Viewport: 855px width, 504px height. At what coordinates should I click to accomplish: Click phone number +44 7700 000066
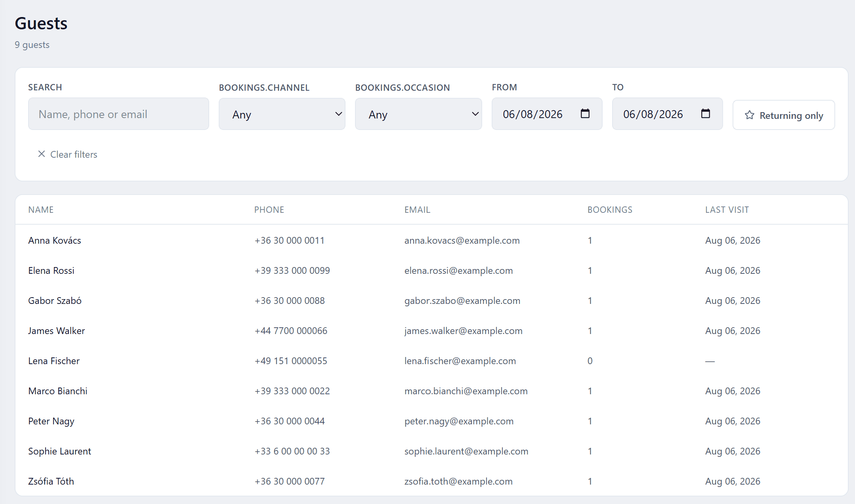click(x=291, y=331)
